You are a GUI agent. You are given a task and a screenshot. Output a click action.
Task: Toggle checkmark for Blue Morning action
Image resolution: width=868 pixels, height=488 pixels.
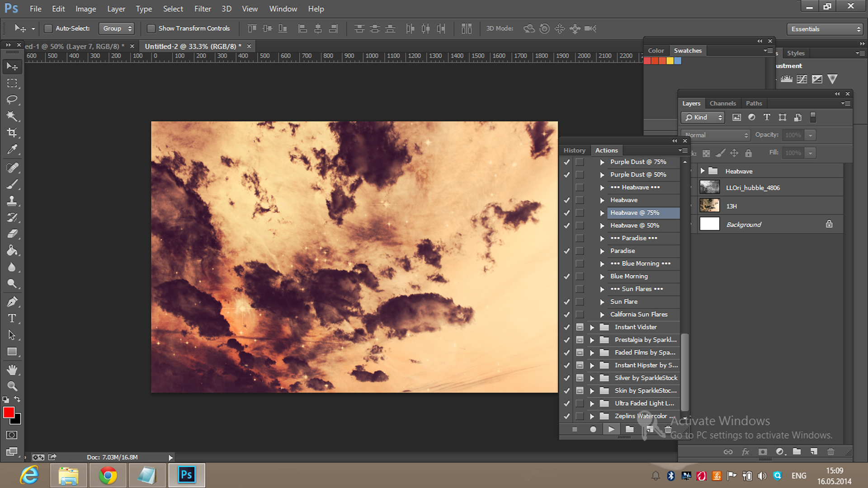pyautogui.click(x=566, y=276)
